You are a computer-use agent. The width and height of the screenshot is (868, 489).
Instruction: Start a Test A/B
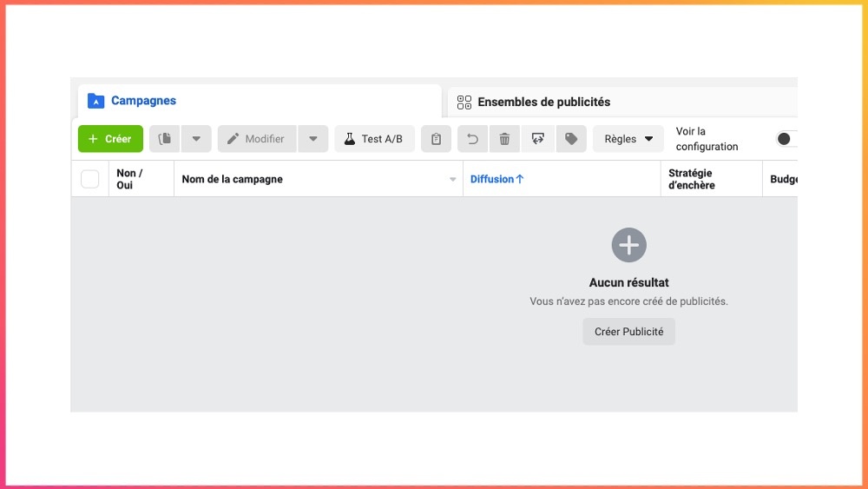pyautogui.click(x=374, y=138)
